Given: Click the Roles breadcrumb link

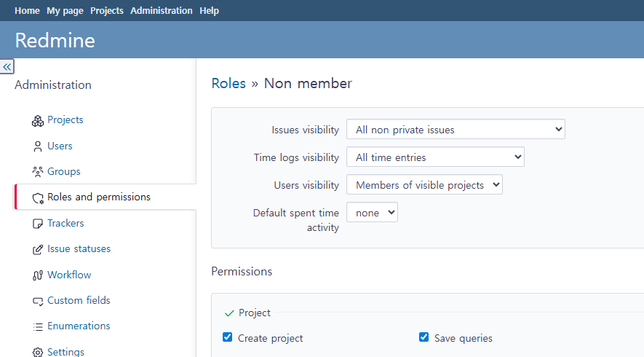Looking at the screenshot, I should (228, 83).
